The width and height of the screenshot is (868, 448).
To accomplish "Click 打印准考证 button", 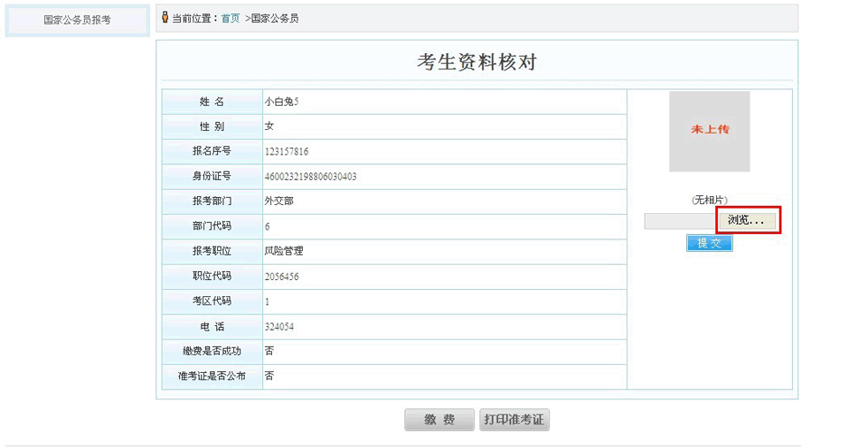I will click(514, 420).
